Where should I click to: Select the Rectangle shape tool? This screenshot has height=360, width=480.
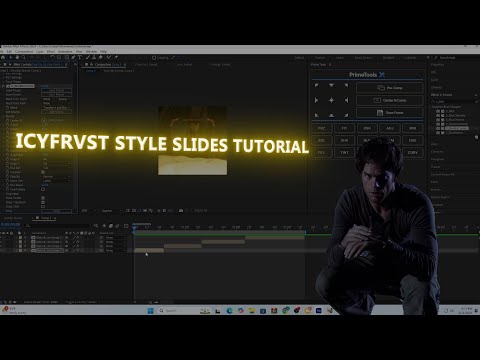[67, 57]
